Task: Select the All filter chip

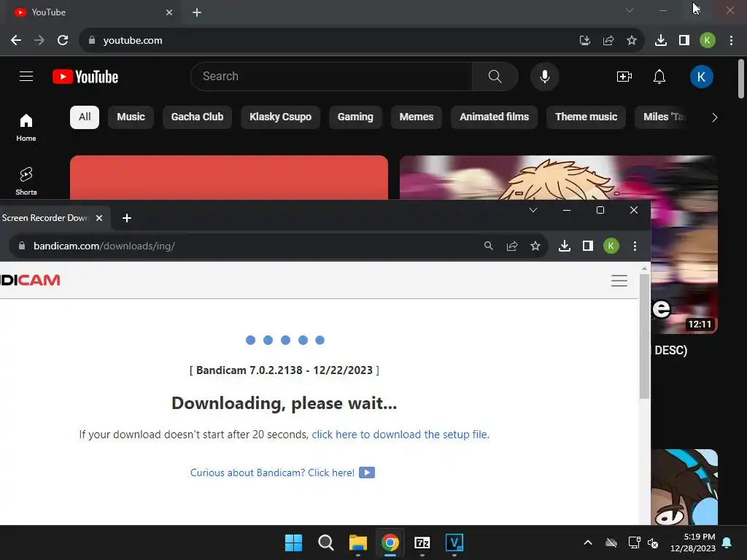Action: [85, 117]
